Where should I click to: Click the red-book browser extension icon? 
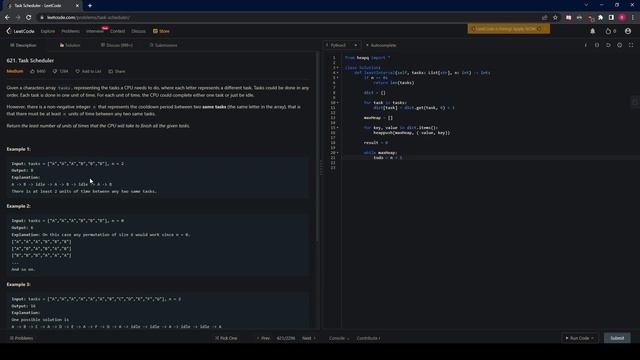tap(569, 18)
